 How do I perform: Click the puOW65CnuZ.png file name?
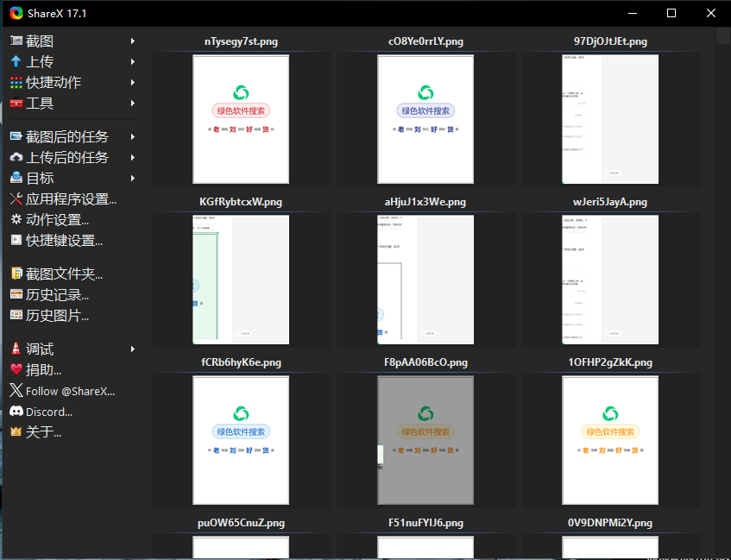tap(241, 523)
